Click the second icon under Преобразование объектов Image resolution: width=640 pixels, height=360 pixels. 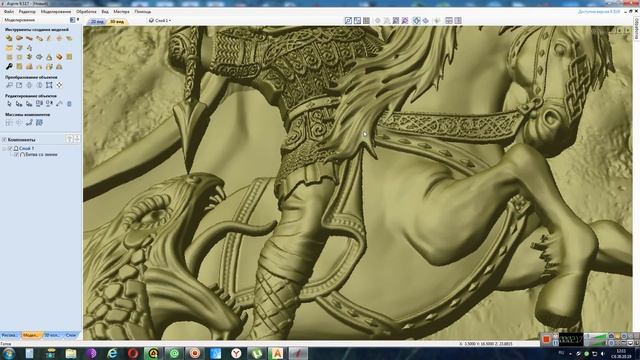pyautogui.click(x=19, y=85)
